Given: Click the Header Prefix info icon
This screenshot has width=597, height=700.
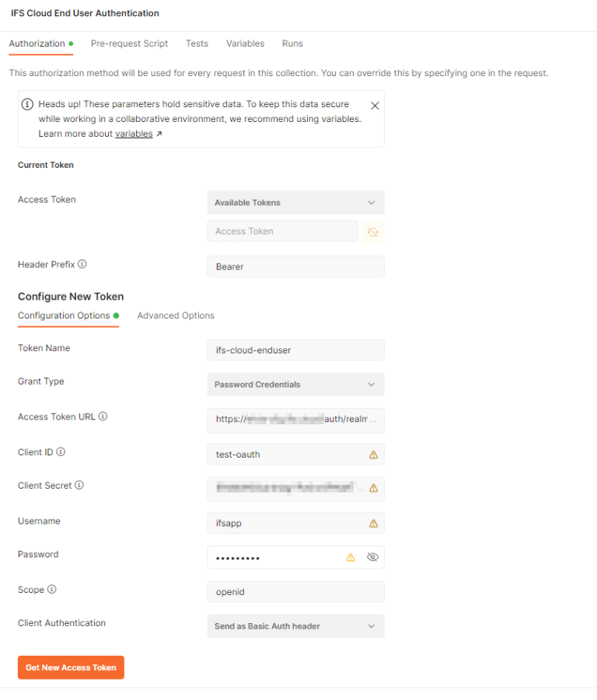Looking at the screenshot, I should coord(81,264).
